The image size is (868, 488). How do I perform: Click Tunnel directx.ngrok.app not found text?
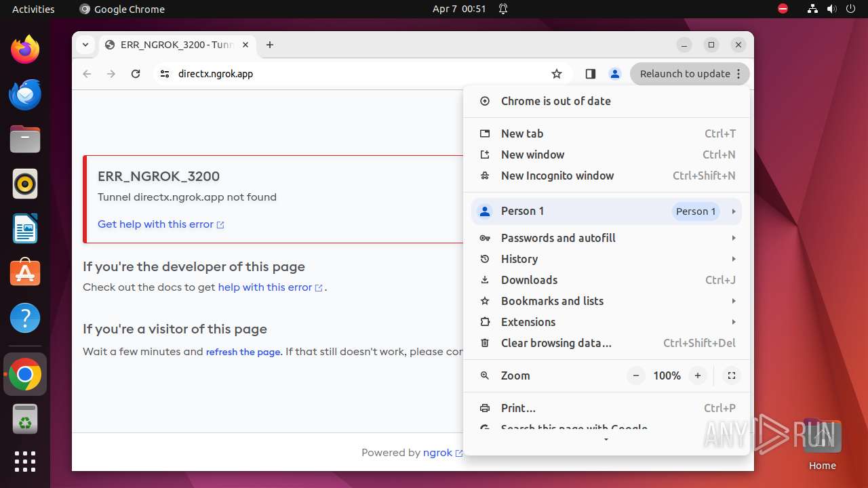(x=187, y=197)
